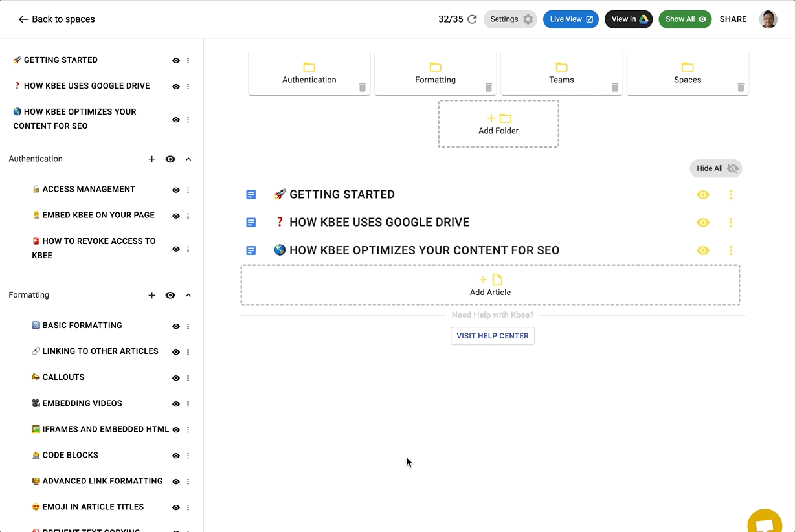The width and height of the screenshot is (795, 532).
Task: Add item to Authentication folder in sidebar
Action: (151, 159)
